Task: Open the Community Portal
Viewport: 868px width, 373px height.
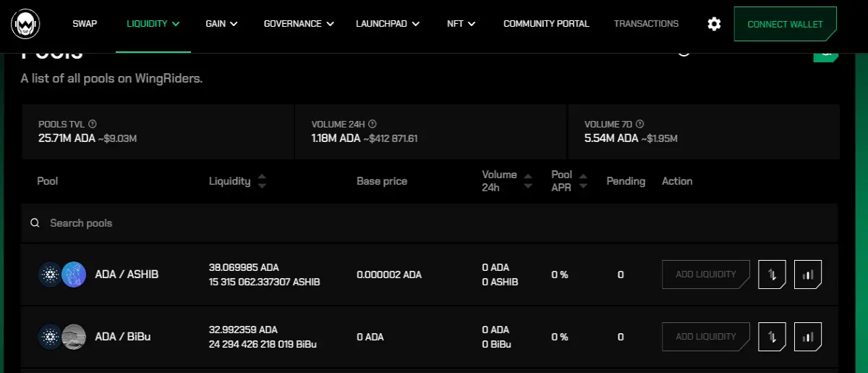Action: [546, 24]
